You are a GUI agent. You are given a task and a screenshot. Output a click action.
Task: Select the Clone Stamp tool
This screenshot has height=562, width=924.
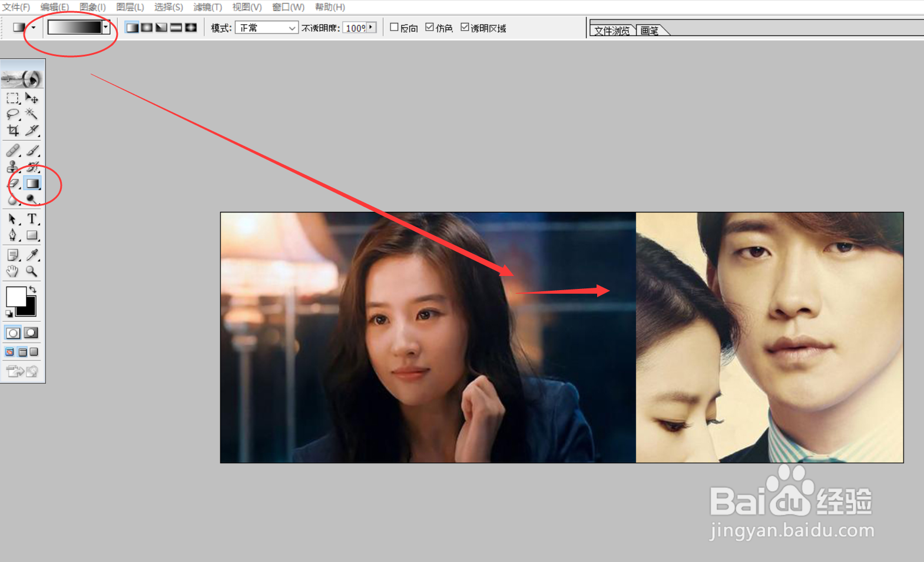[x=13, y=167]
